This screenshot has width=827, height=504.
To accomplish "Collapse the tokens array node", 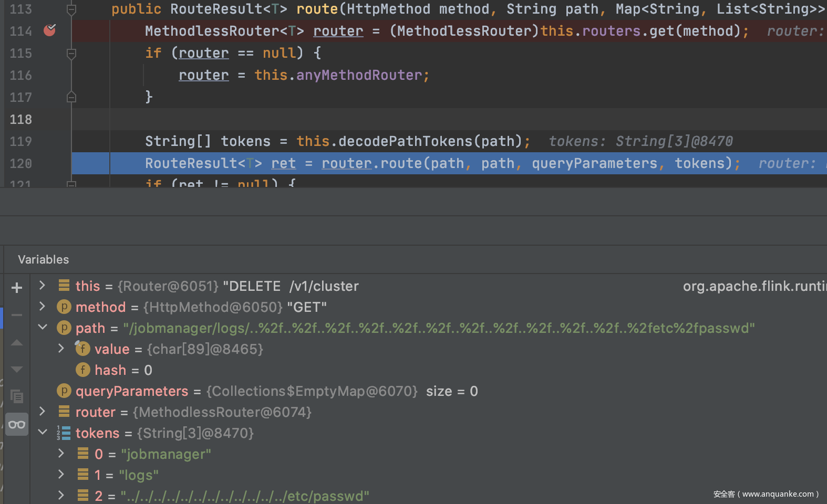I will point(43,433).
